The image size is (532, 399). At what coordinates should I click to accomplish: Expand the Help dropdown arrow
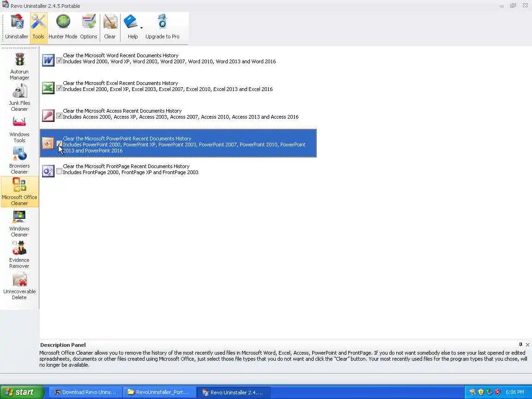click(x=141, y=28)
